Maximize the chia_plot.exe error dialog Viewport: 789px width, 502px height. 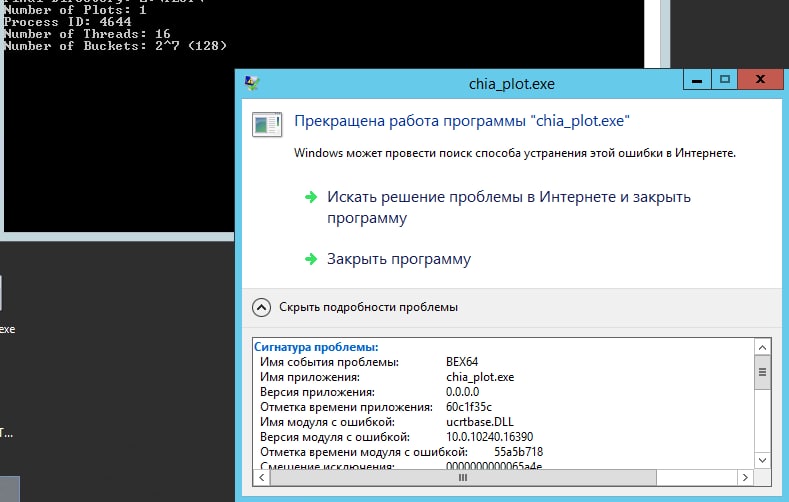coord(725,80)
